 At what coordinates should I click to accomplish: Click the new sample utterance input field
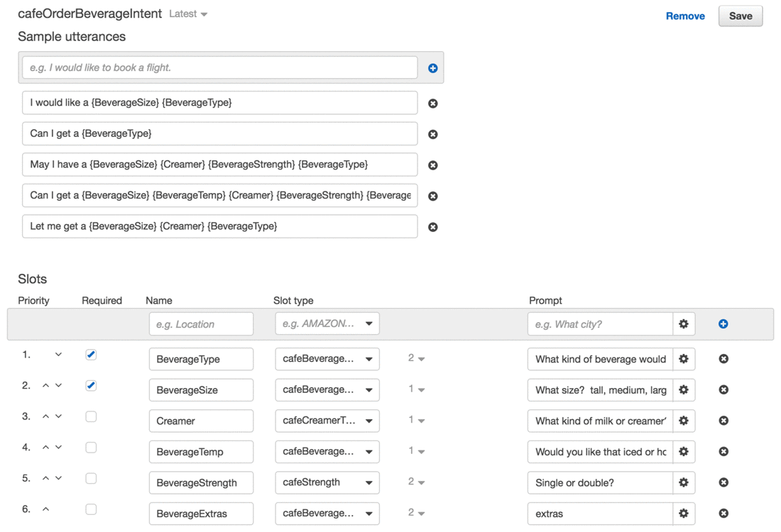point(219,68)
